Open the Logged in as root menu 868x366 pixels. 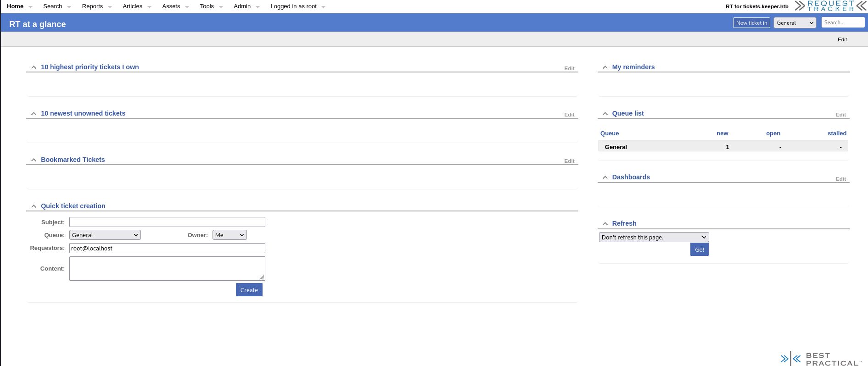(293, 6)
